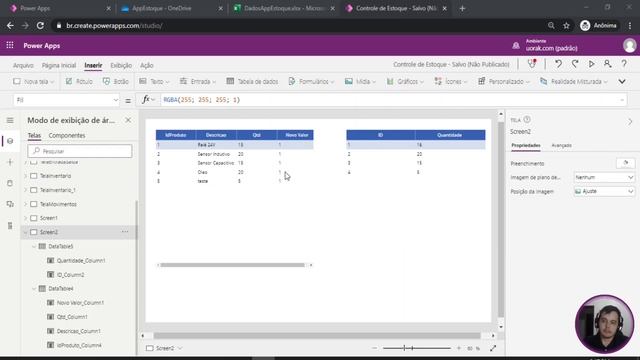
Task: Open the Gráficos dropdown
Action: coord(405,82)
